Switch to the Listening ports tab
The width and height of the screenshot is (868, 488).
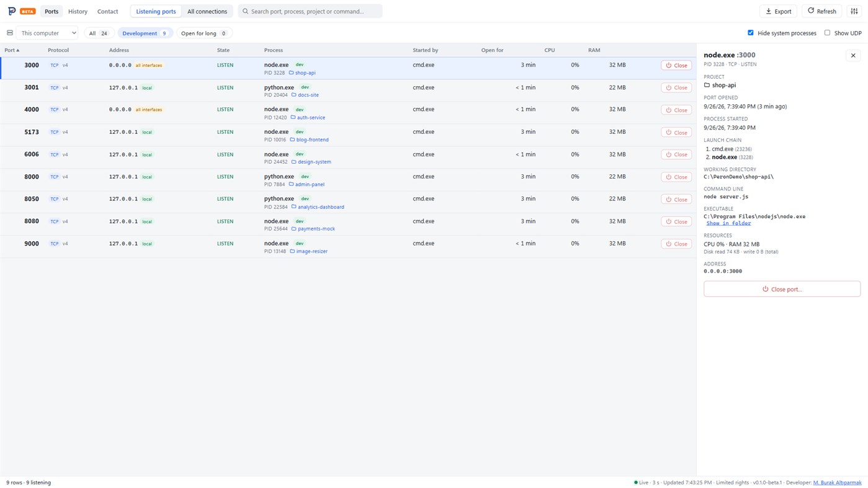156,11
